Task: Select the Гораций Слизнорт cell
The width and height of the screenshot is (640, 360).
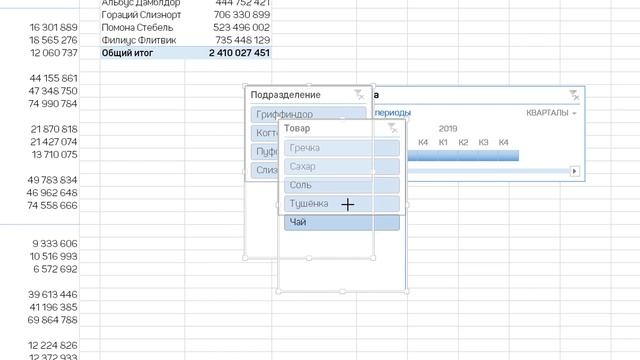Action: coord(142,15)
